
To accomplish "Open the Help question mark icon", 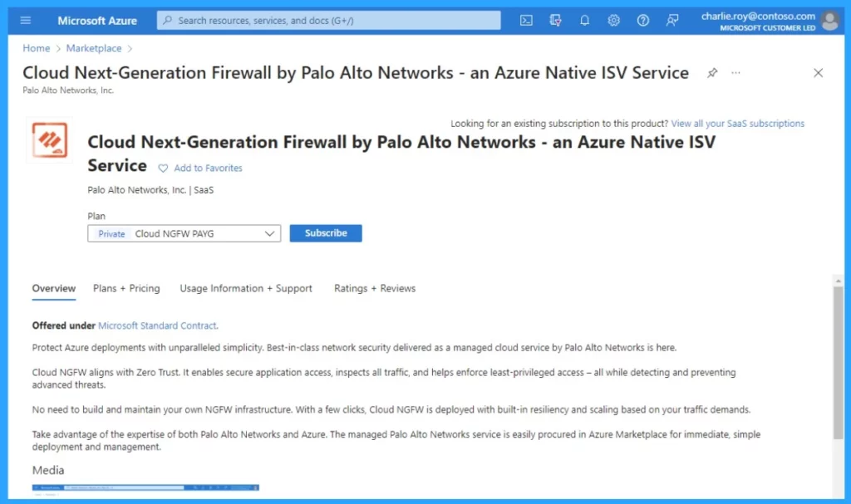I will 643,21.
